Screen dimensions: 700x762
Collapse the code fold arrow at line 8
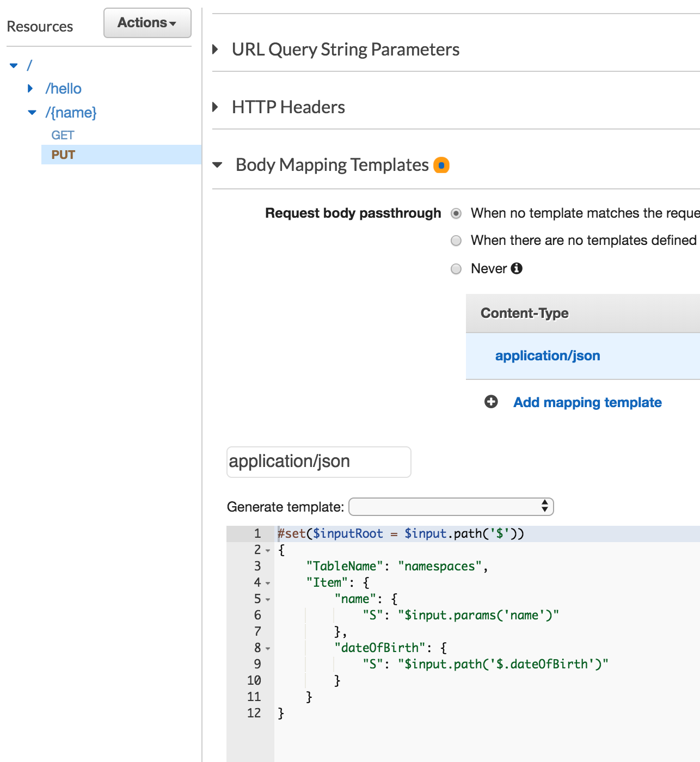267,648
